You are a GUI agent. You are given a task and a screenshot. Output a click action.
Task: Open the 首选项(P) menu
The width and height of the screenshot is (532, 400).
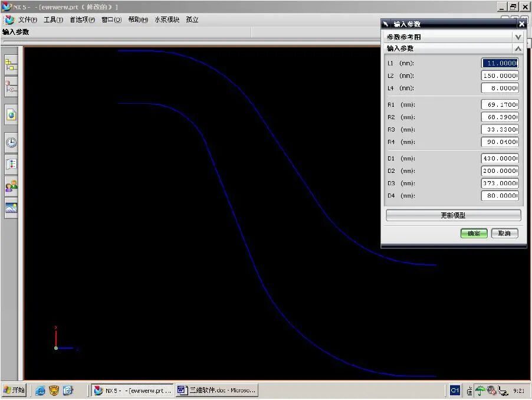[82, 19]
